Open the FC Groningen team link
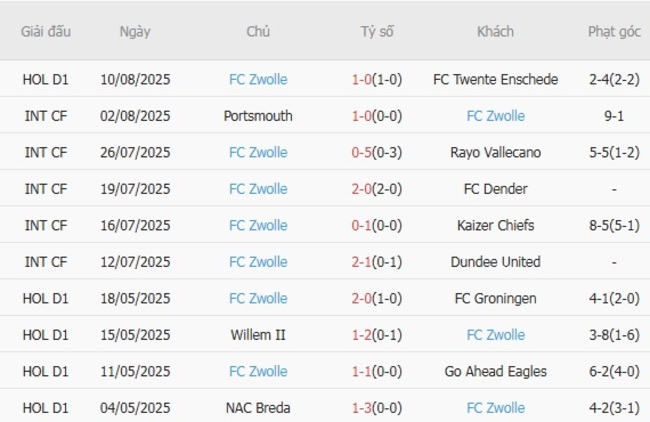This screenshot has width=650, height=422. click(495, 298)
